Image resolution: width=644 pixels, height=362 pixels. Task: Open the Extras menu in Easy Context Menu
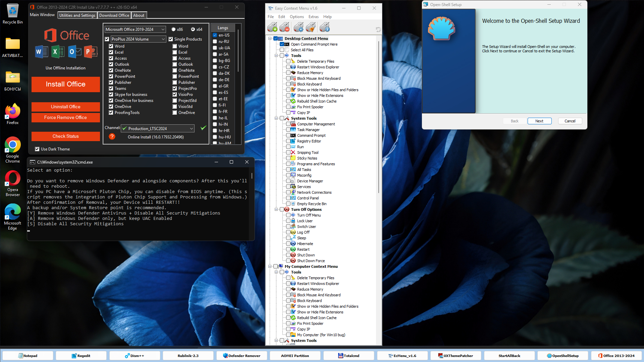click(313, 17)
